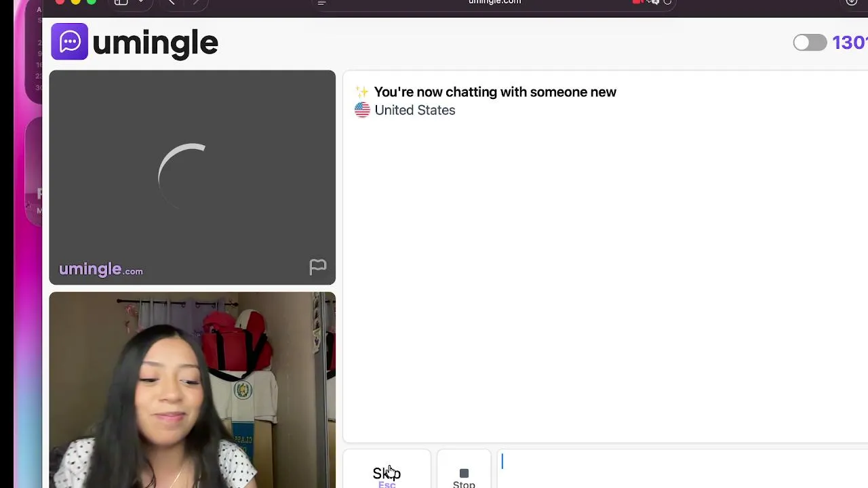Click the "United States" country label
This screenshot has height=488, width=868.
[x=415, y=110]
